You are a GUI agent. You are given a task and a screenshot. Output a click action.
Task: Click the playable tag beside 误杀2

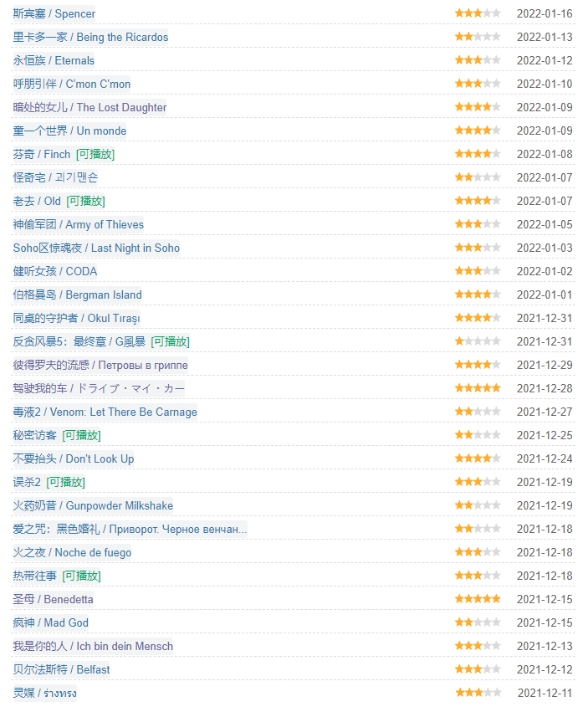coord(66,482)
